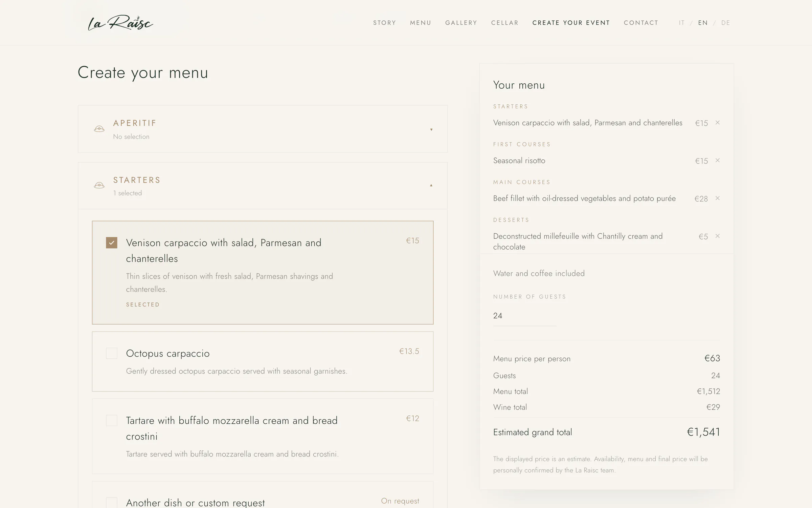Screen dimensions: 812x508
Task: Click the Number of guests field
Action: pos(525,316)
